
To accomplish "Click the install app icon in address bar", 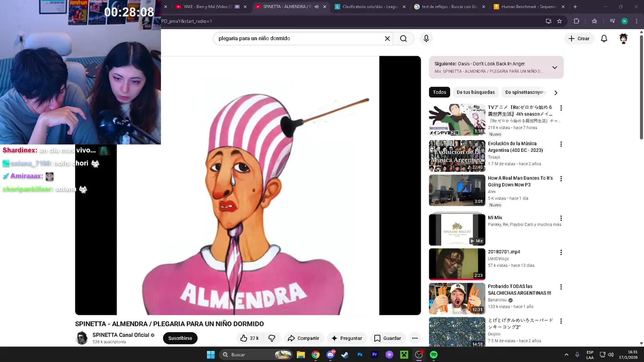I will pyautogui.click(x=548, y=21).
